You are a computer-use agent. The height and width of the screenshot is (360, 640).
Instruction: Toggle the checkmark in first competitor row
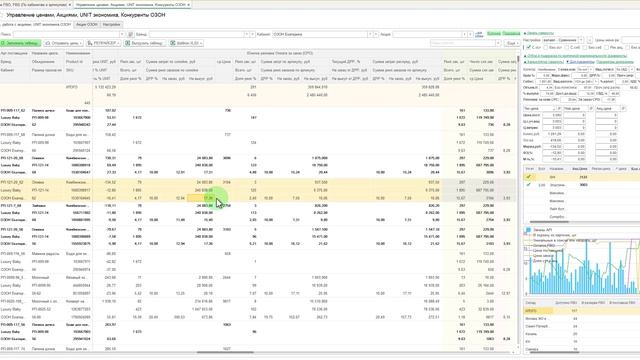[x=529, y=177]
